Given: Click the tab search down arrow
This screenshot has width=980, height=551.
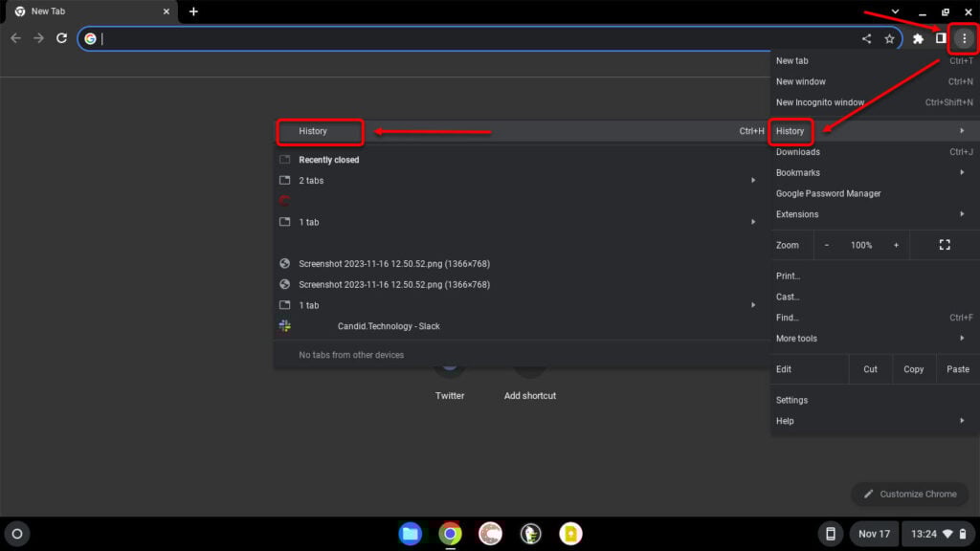Looking at the screenshot, I should (x=895, y=11).
